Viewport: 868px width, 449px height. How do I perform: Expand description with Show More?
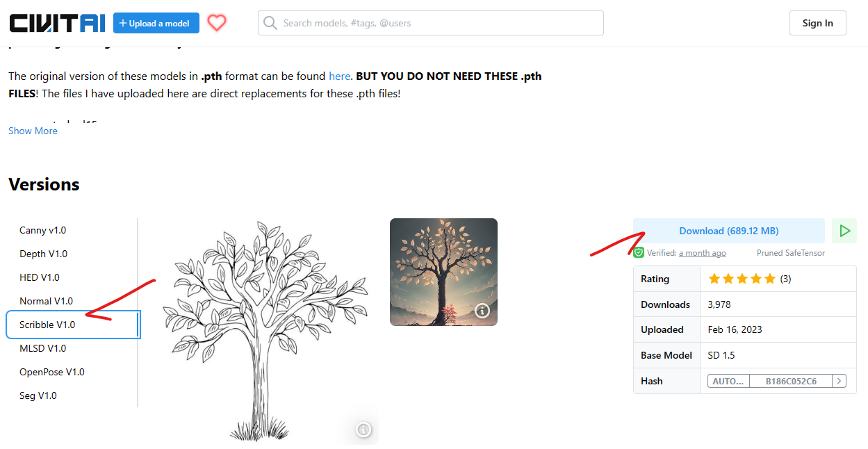[33, 131]
